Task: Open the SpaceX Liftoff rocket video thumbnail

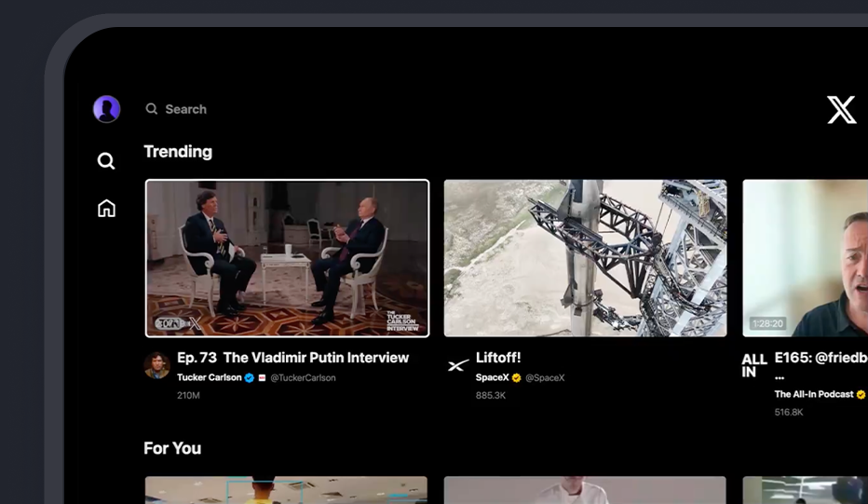Action: pos(585,258)
